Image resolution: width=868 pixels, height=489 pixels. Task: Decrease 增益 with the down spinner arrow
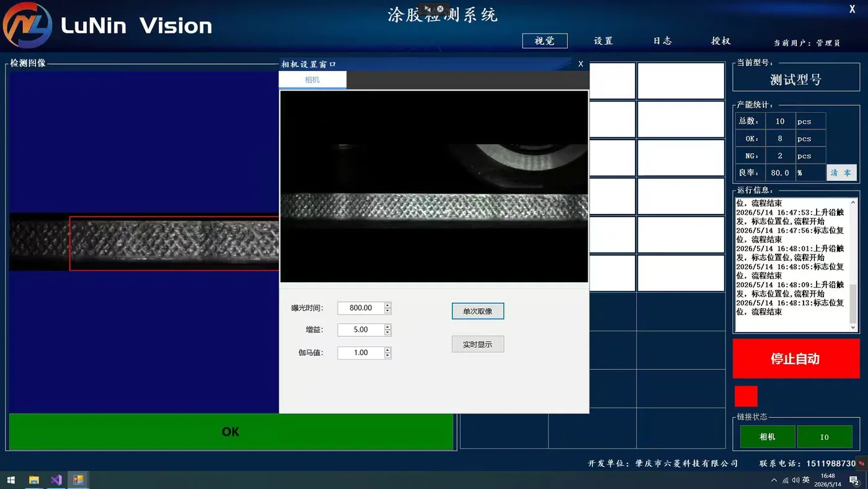pyautogui.click(x=387, y=333)
